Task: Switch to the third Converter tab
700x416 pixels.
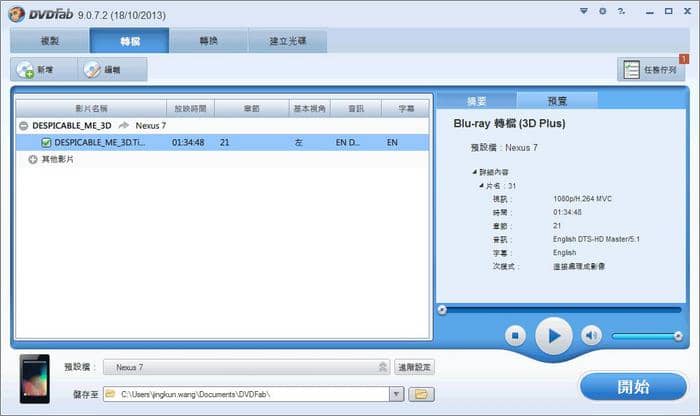Action: click(x=208, y=41)
